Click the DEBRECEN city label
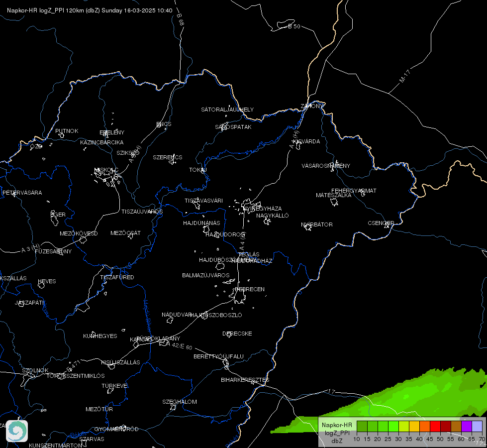487x448 pixels. point(250,289)
